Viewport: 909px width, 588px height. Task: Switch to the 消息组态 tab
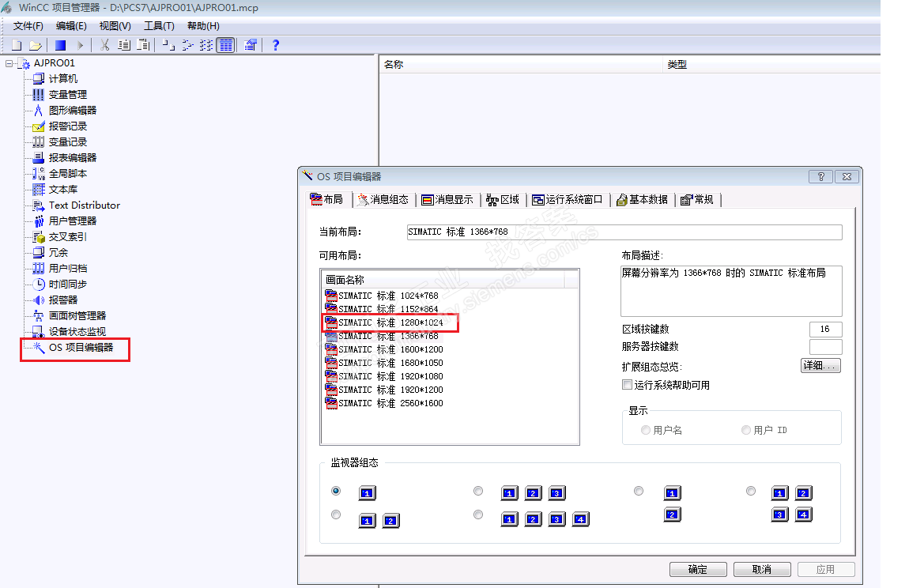pyautogui.click(x=383, y=199)
